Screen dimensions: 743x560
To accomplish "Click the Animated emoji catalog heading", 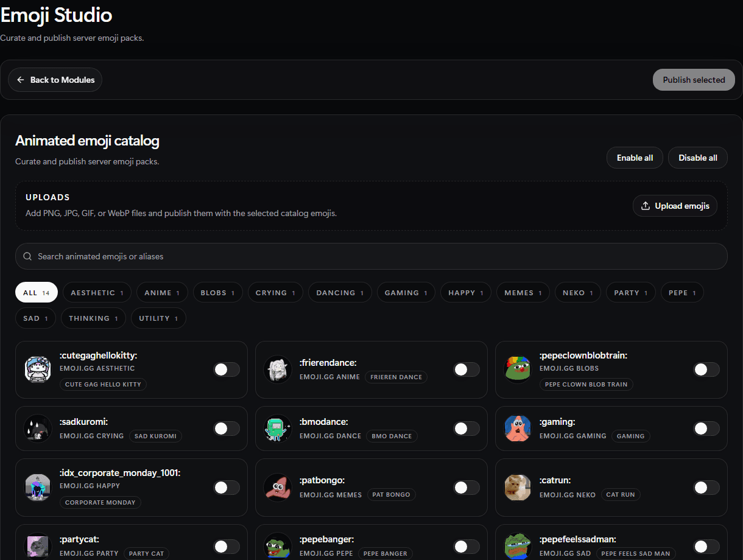I will [x=87, y=141].
